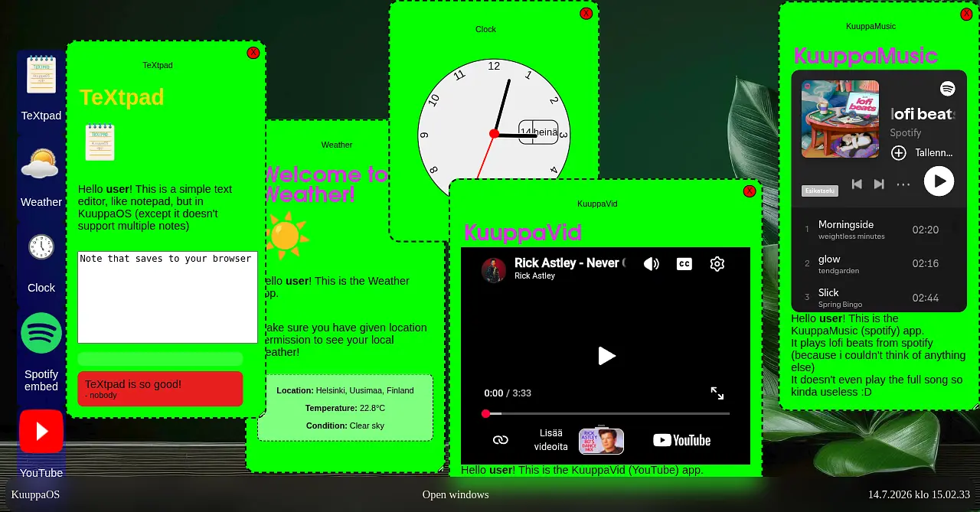980x512 pixels.
Task: Launch the YouTube sidebar app icon
Action: [41, 431]
